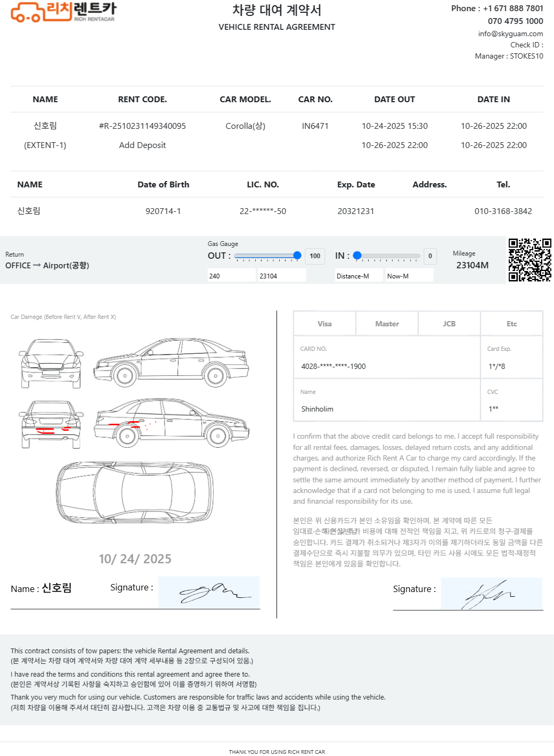Click the cardholder Name field showing Shinholim
Screen dimensions: 554x756
[x=387, y=409]
